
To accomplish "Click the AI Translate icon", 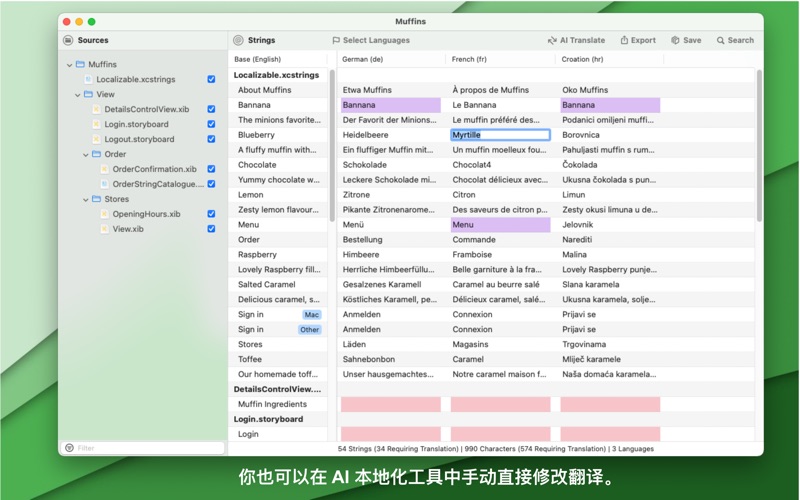I will (552, 40).
